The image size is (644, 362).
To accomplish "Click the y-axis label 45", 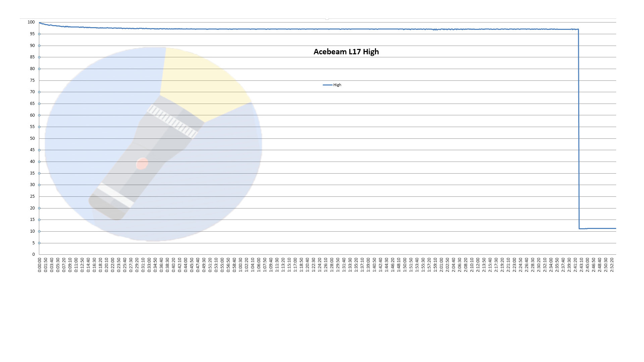I will pos(32,150).
